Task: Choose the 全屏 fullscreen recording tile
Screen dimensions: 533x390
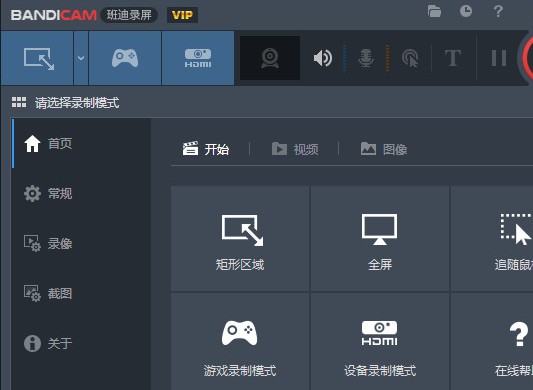Action: (x=380, y=238)
